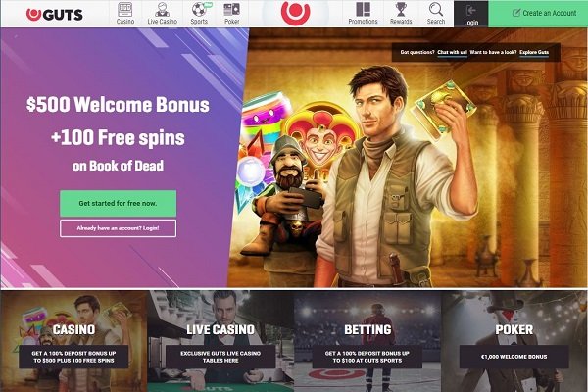The height and width of the screenshot is (392, 588).
Task: Click the Search magnifier icon
Action: point(436,9)
